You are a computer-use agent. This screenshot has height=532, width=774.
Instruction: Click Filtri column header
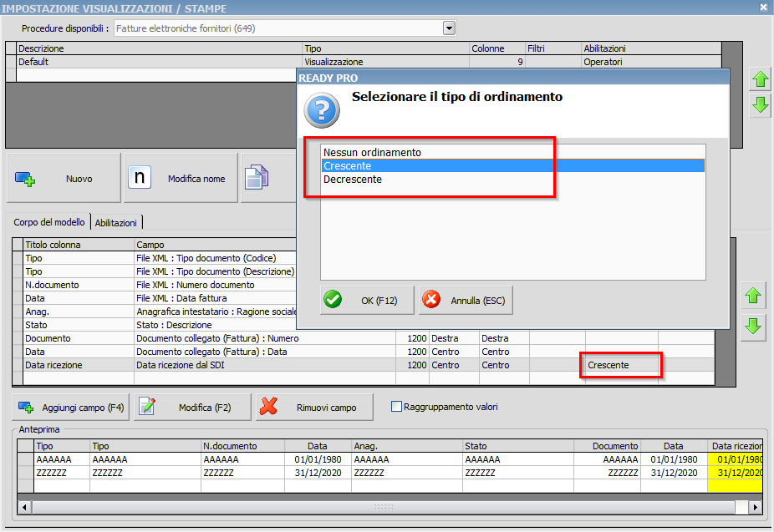point(552,48)
